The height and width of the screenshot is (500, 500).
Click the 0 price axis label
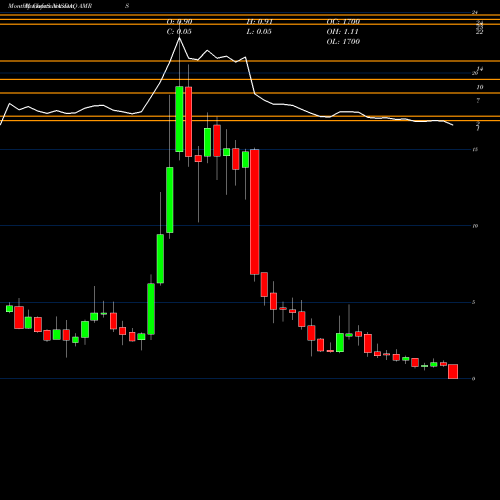473,379
